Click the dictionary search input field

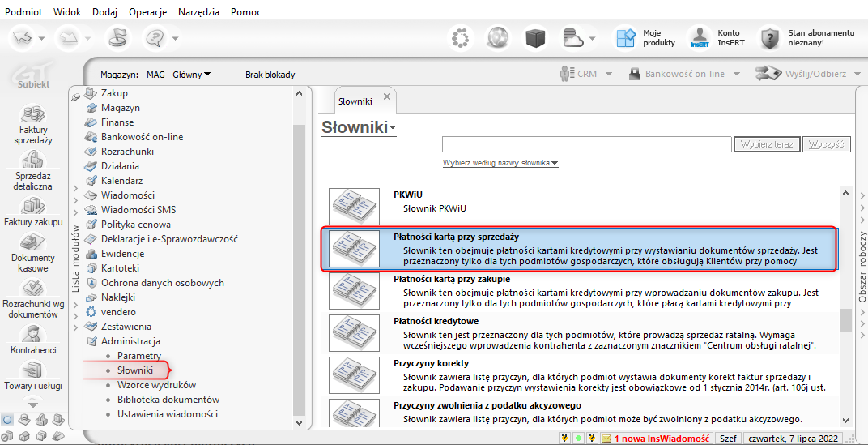[587, 144]
